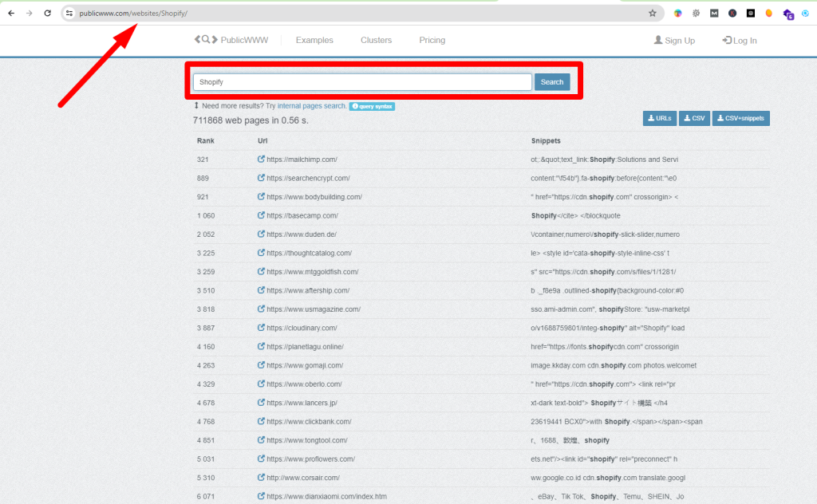The width and height of the screenshot is (817, 504).
Task: Open external link icon for tongtool.com
Action: (261, 440)
